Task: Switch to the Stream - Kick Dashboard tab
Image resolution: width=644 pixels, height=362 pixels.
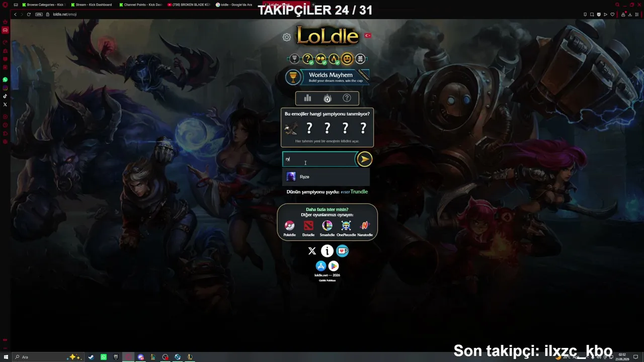Action: coord(93,5)
